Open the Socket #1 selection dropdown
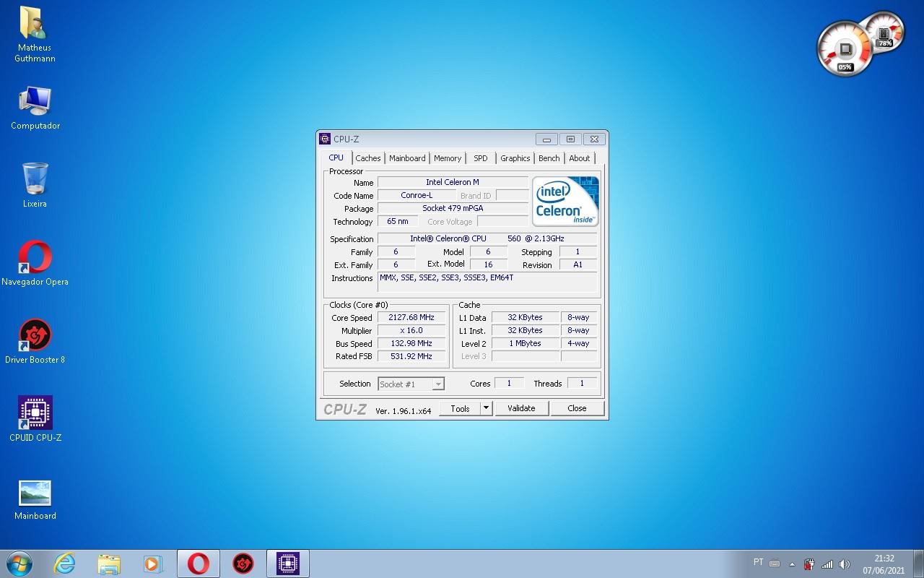The height and width of the screenshot is (578, 924). (411, 384)
